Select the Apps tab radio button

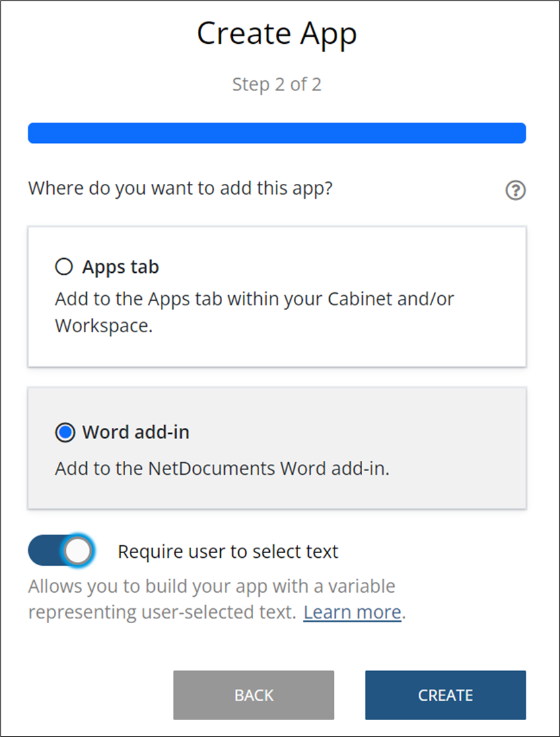63,266
